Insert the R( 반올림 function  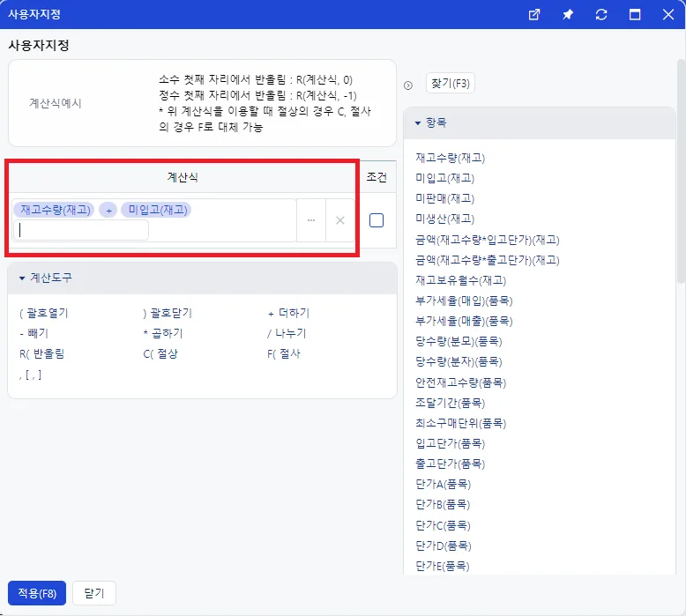pos(42,353)
